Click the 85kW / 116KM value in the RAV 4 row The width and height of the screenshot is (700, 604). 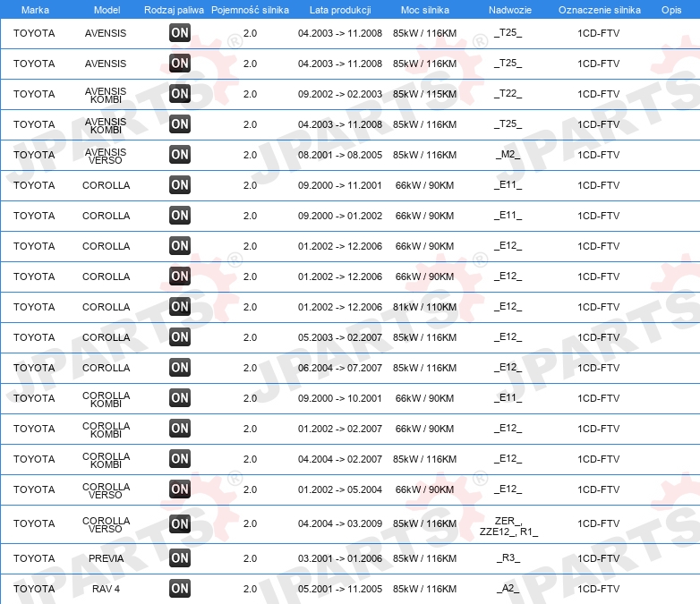[424, 589]
